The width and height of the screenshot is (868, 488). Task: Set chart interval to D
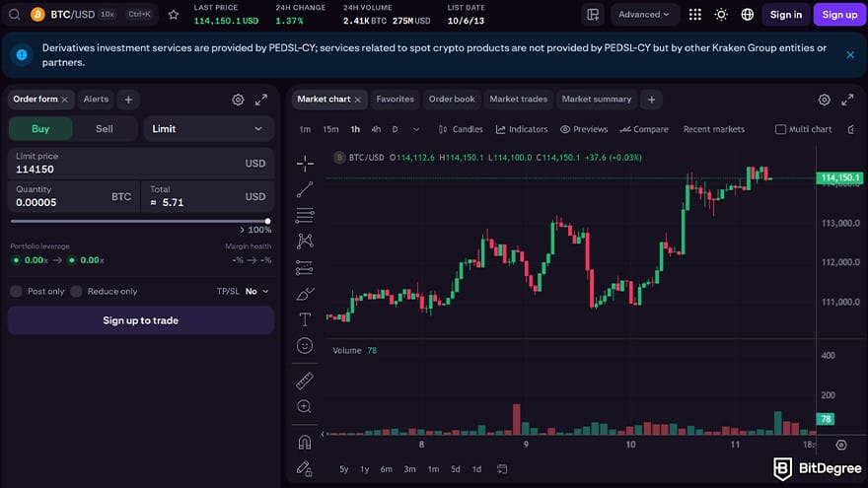click(395, 129)
